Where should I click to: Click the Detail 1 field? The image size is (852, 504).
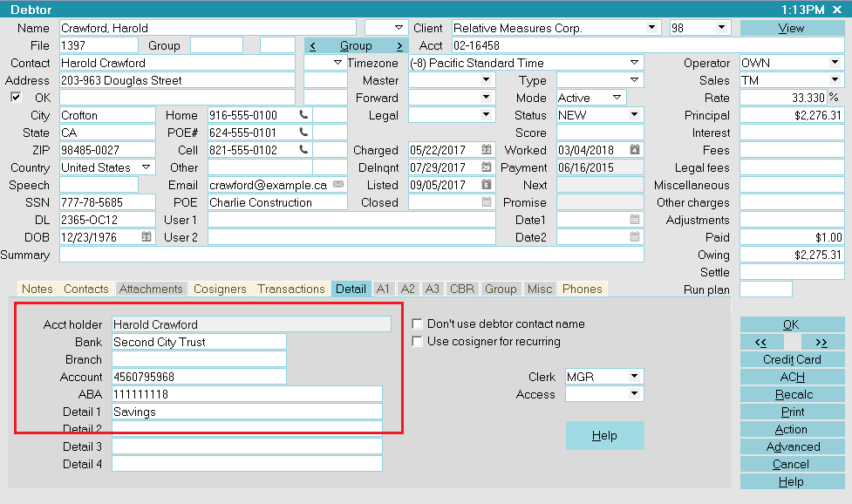(x=248, y=411)
